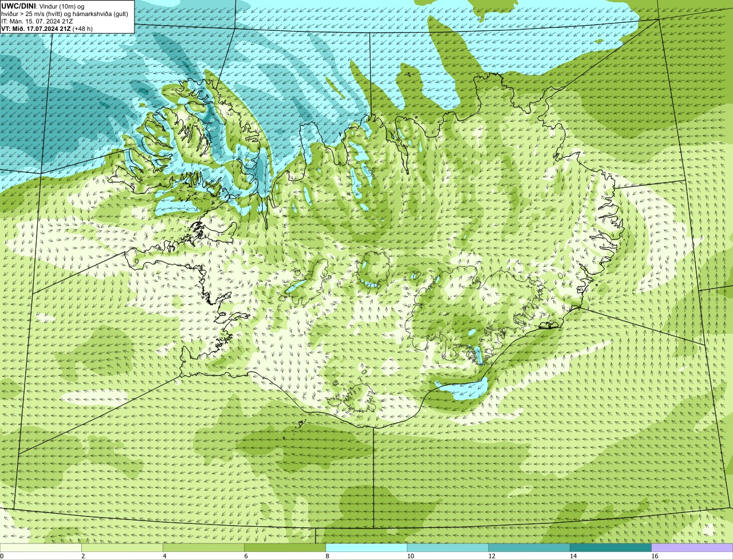
Task: Click the title line "UWC/DINI: Vindur (10m) og"
Action: click(43, 6)
